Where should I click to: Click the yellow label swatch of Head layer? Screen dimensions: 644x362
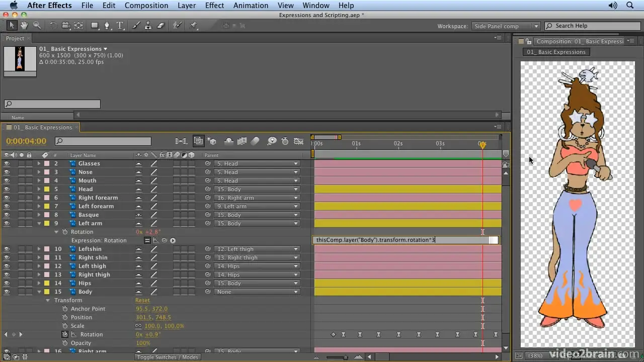[47, 189]
